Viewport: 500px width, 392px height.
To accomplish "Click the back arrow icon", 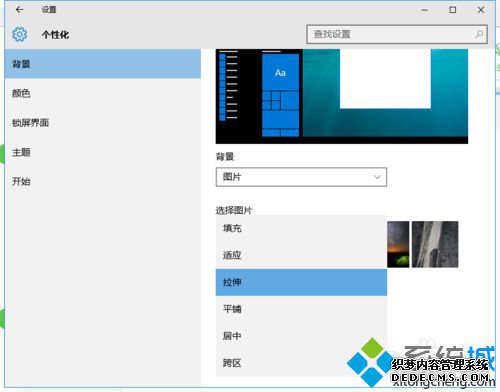I will [19, 10].
